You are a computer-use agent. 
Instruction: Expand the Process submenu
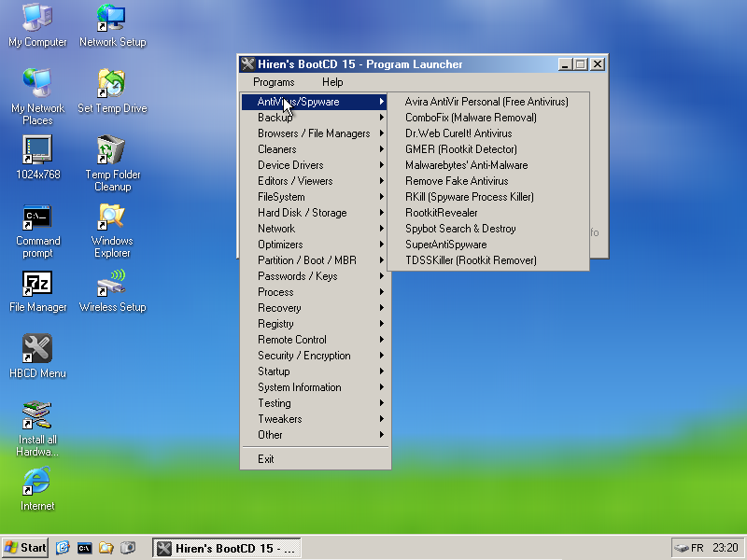click(315, 292)
